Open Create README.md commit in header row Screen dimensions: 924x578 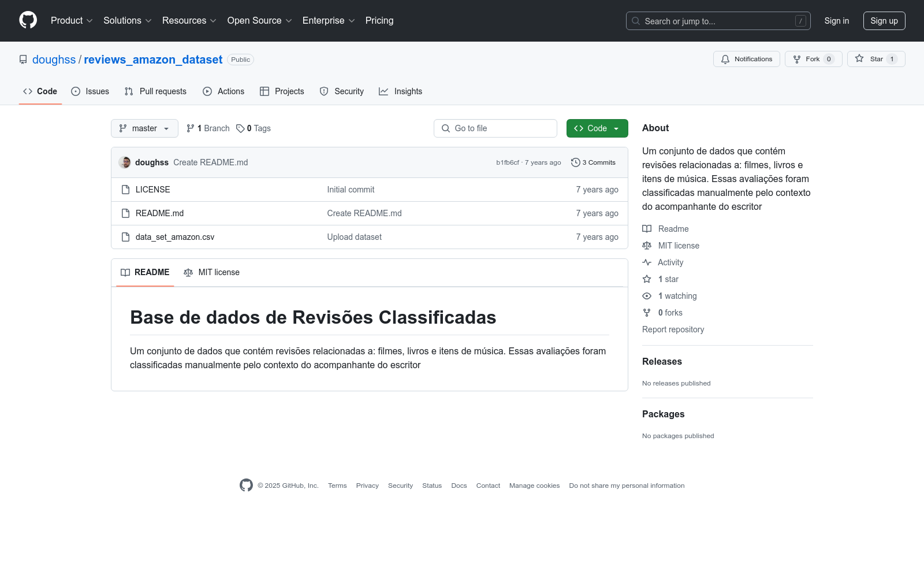coord(211,162)
